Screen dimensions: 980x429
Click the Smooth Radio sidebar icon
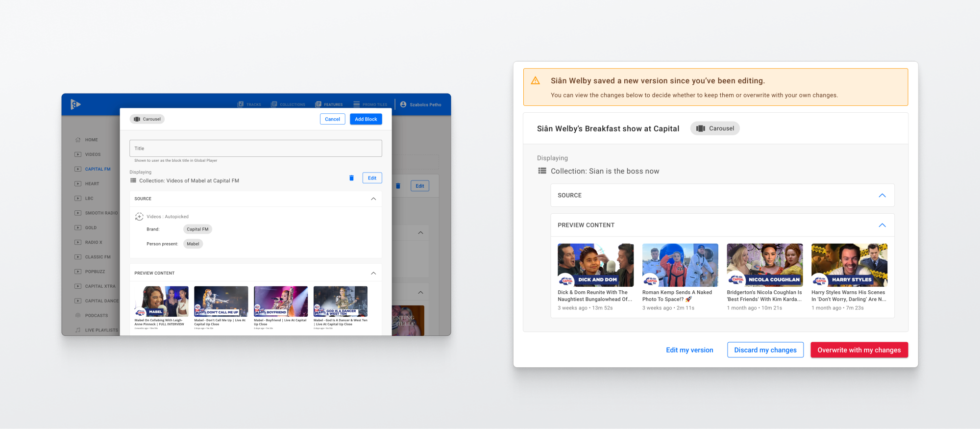click(78, 213)
